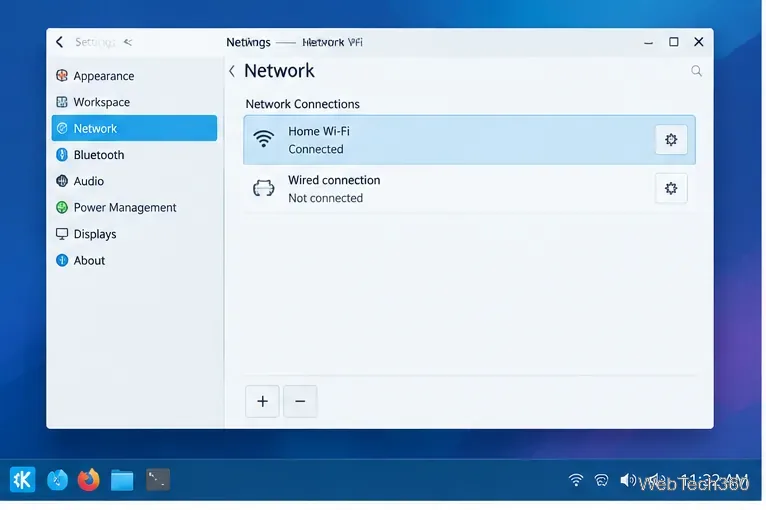Open the terminal from the taskbar

(158, 480)
